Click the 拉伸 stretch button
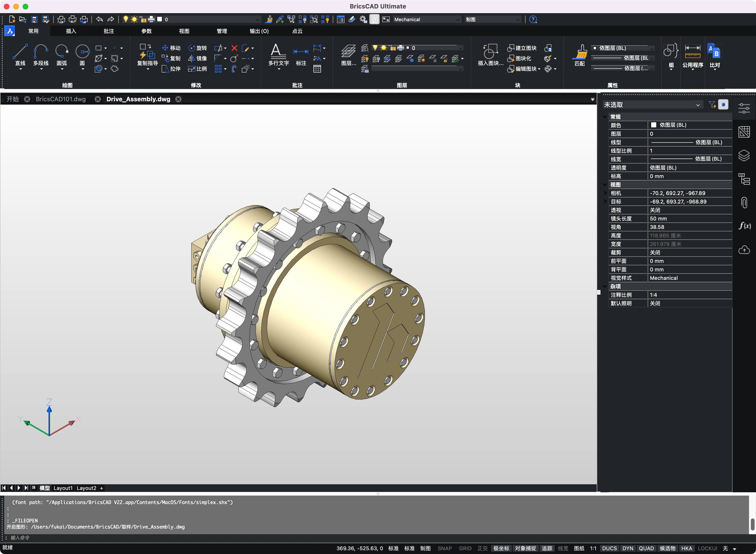The image size is (756, 554). [x=171, y=69]
